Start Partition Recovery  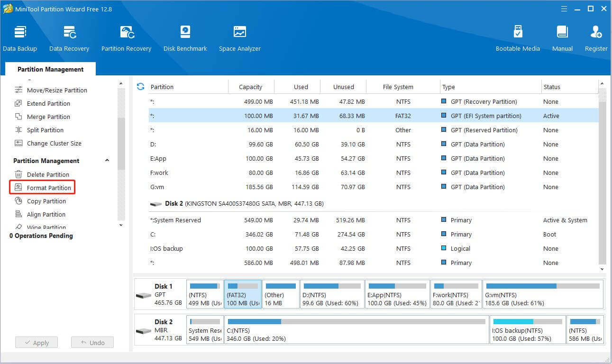pyautogui.click(x=126, y=37)
